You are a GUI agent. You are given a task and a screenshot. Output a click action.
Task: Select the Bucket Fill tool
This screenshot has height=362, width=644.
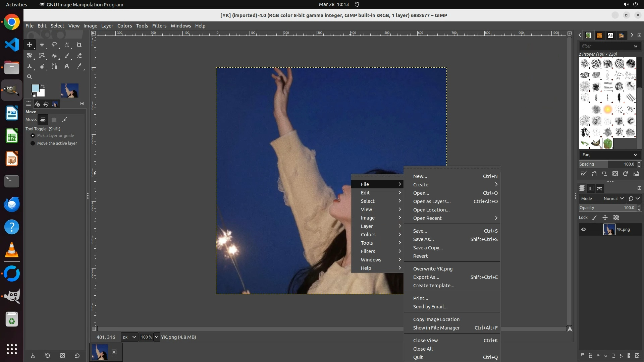click(54, 56)
